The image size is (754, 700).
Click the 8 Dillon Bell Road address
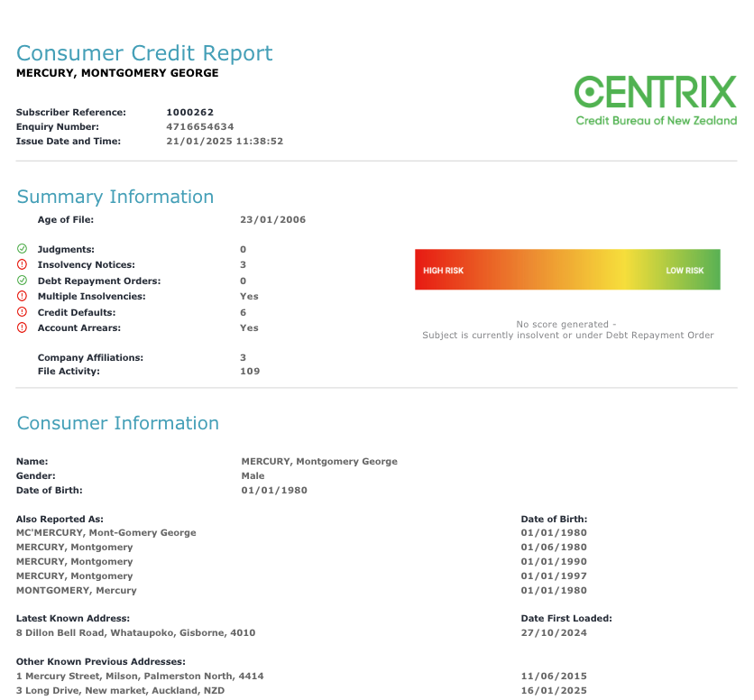pos(135,632)
